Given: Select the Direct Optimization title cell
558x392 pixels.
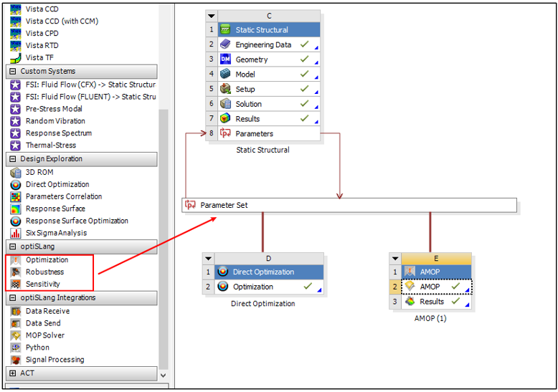Looking at the screenshot, I should pos(269,272).
